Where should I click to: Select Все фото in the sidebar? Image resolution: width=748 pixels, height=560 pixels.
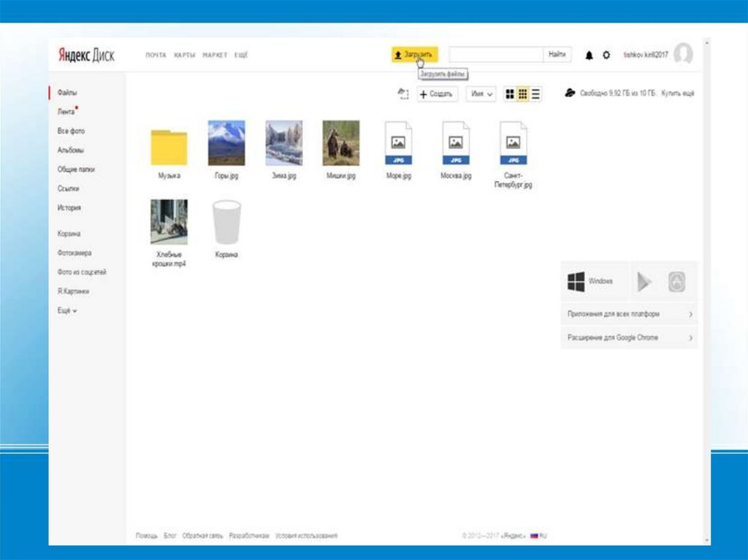coord(71,131)
